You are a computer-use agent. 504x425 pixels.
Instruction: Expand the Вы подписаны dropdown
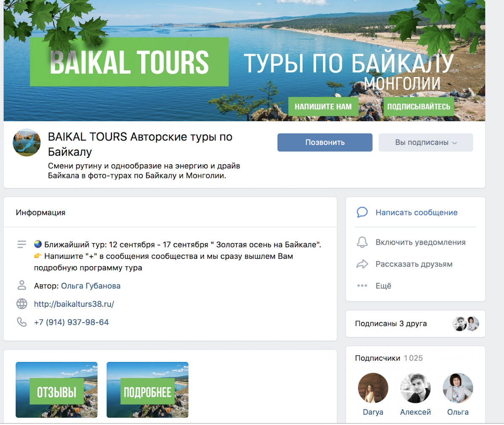[x=425, y=143]
